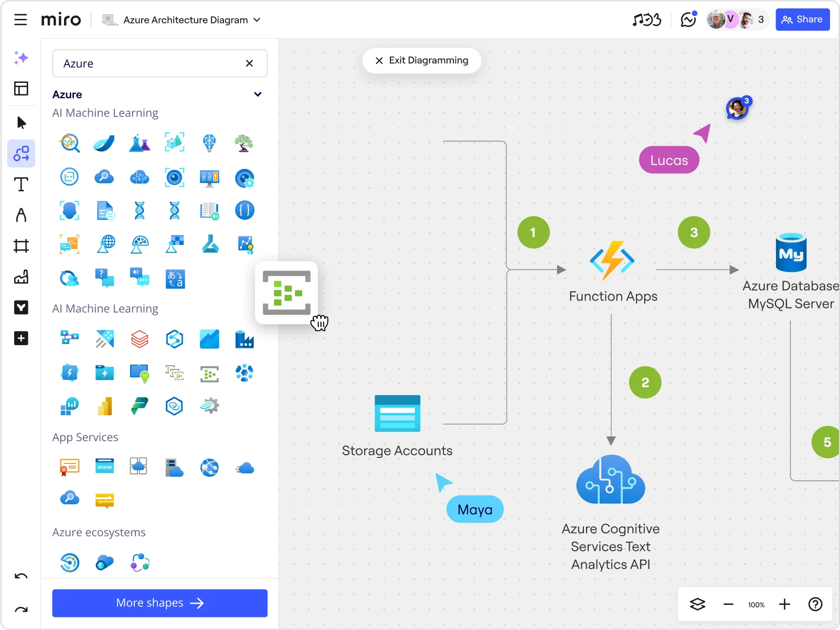Screen dimensions: 840x630
Task: Pick the Custom Vision eye with gear
Action: click(244, 178)
